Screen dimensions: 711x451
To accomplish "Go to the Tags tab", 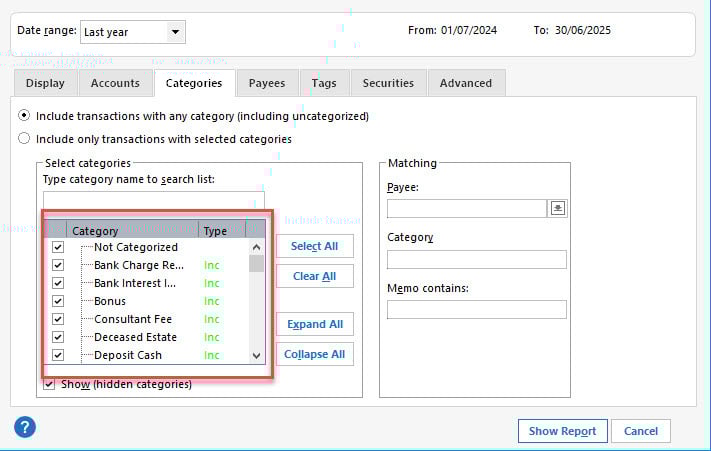I will 324,83.
